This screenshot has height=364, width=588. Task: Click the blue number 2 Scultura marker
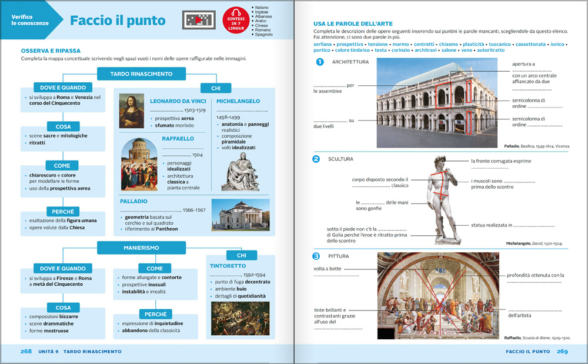316,159
